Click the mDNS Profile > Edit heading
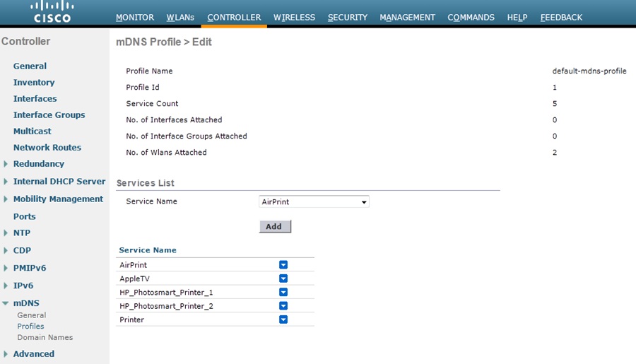Image resolution: width=636 pixels, height=364 pixels. (x=164, y=42)
